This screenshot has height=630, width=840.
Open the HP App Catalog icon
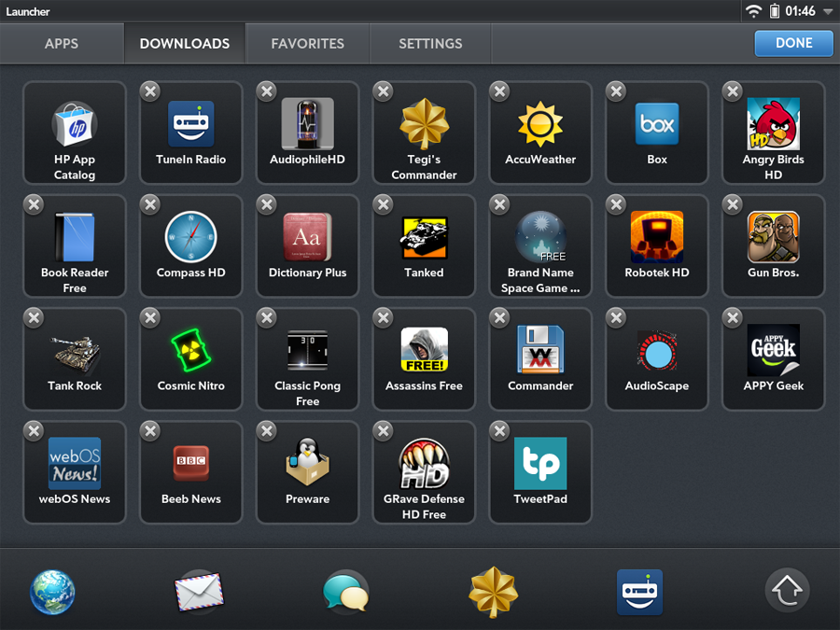tap(75, 133)
